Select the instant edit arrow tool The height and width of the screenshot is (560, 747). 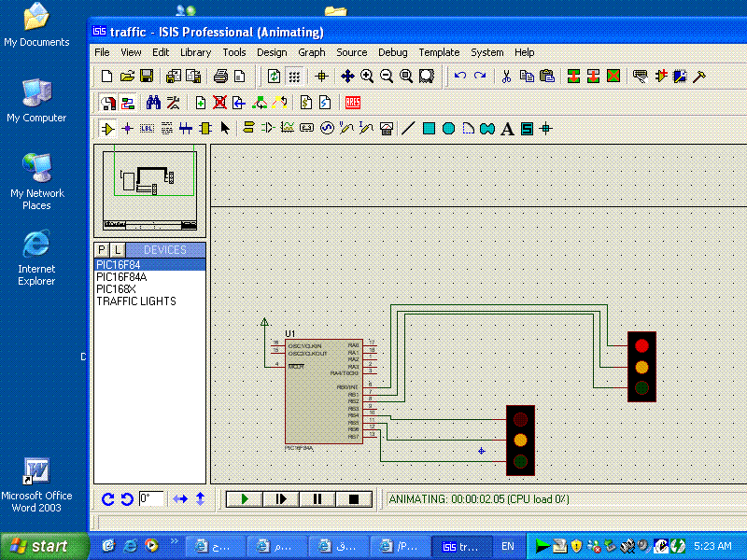click(x=225, y=129)
